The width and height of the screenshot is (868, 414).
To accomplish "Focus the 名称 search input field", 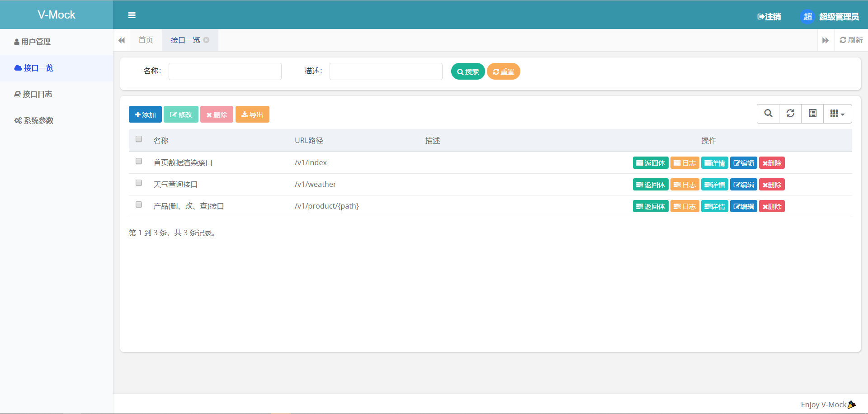I will pyautogui.click(x=225, y=71).
